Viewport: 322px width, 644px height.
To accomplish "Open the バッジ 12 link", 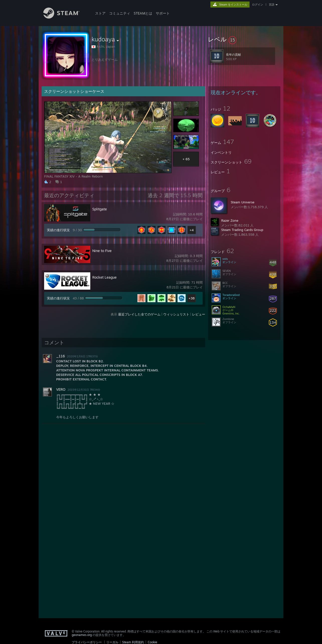I will pyautogui.click(x=220, y=109).
